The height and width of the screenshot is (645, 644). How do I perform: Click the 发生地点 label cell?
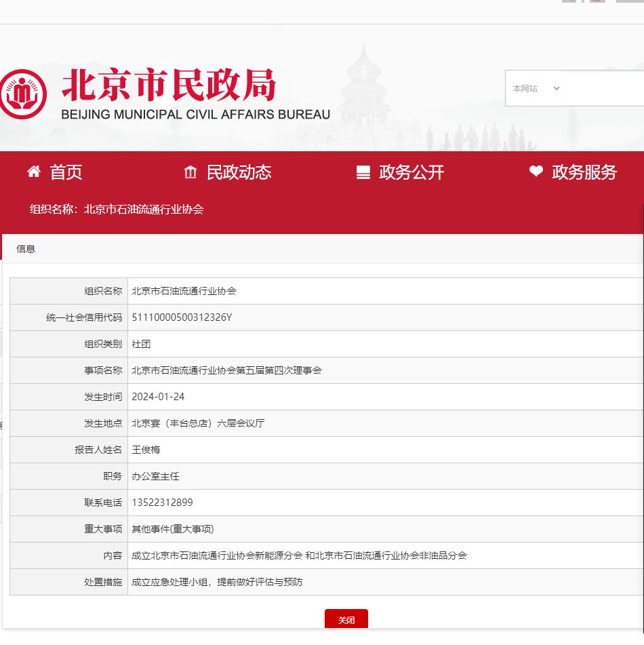(x=68, y=423)
